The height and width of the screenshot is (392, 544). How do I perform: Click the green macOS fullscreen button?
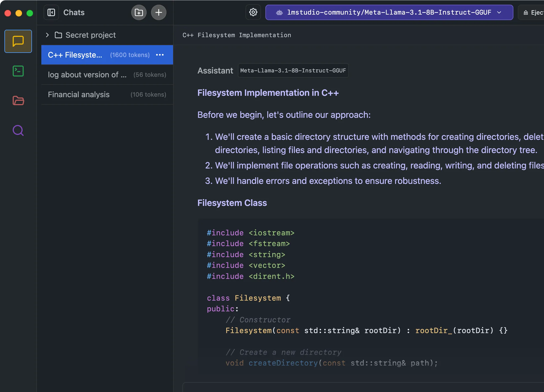pyautogui.click(x=30, y=13)
